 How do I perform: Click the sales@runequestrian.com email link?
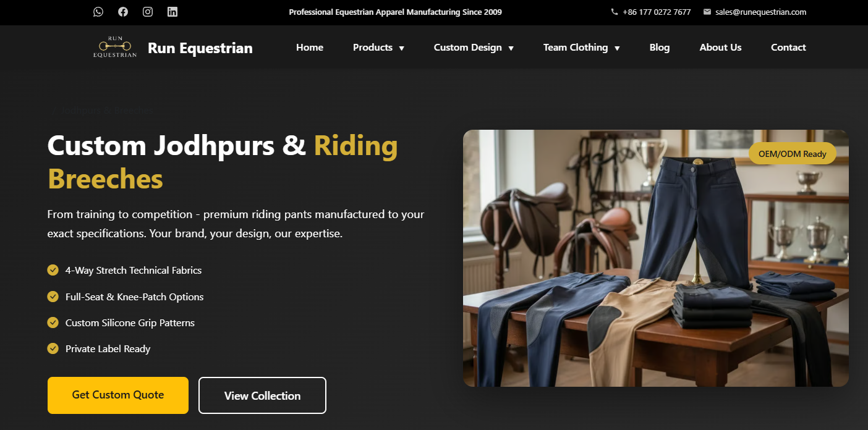click(x=760, y=12)
